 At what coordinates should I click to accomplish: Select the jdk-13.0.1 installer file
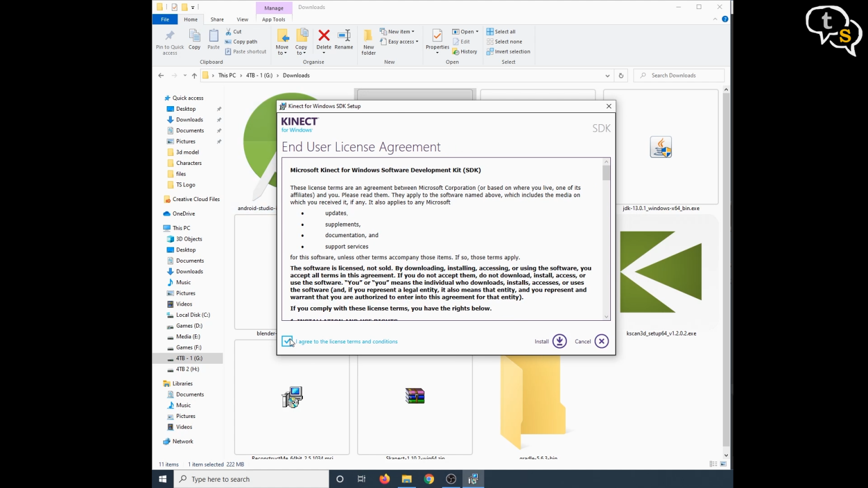pos(661,151)
